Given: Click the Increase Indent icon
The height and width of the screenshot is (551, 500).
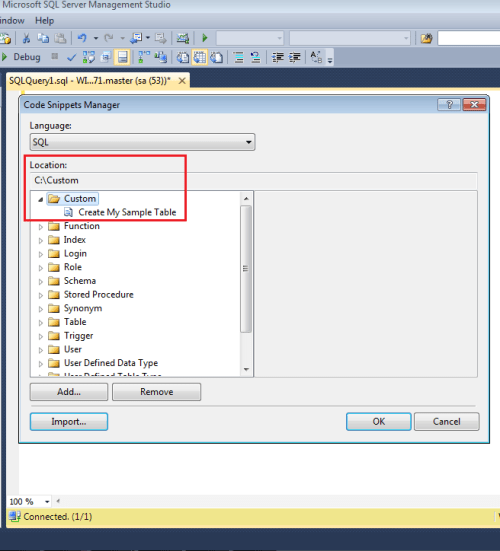Looking at the screenshot, I should [x=294, y=57].
